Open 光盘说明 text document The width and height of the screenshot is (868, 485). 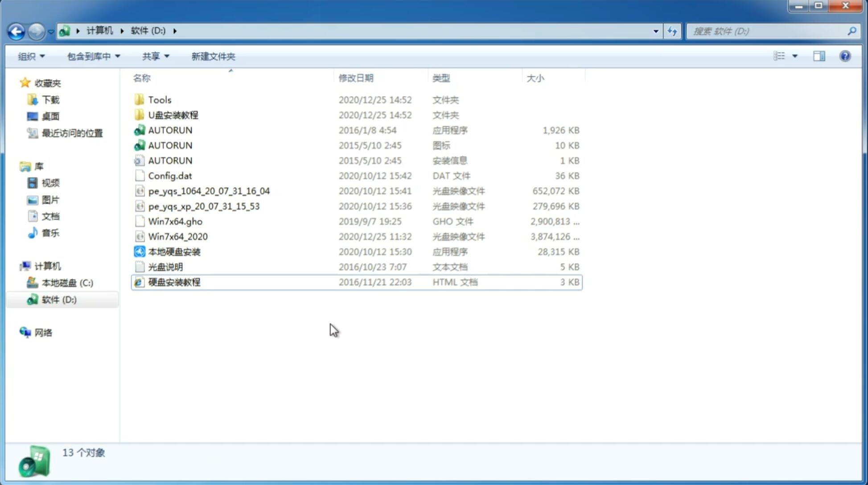(x=165, y=266)
